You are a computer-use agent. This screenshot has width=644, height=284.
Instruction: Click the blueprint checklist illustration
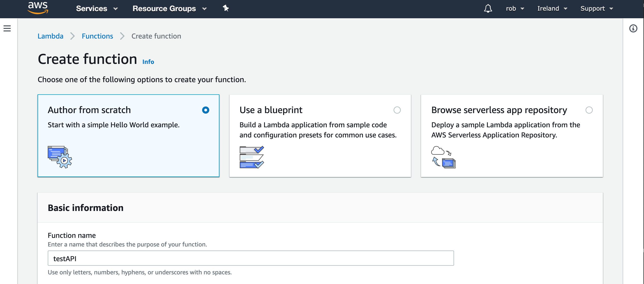(x=252, y=157)
